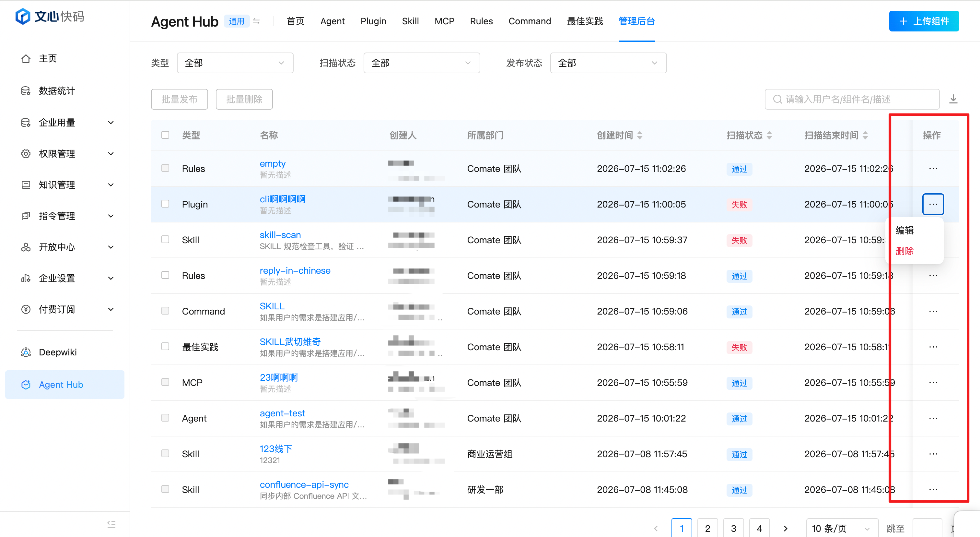Expand the 指令管理 sidebar chevron
This screenshot has height=537, width=980.
coord(111,216)
